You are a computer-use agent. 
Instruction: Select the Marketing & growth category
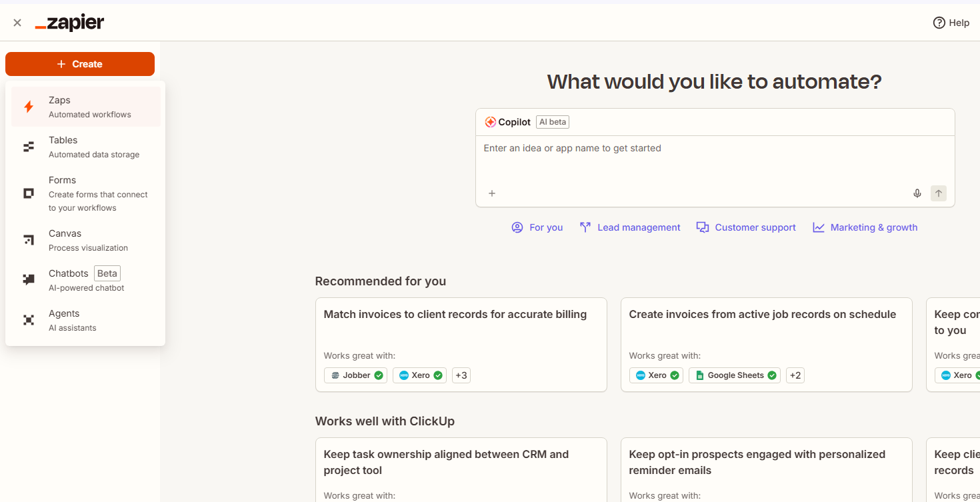pos(865,227)
